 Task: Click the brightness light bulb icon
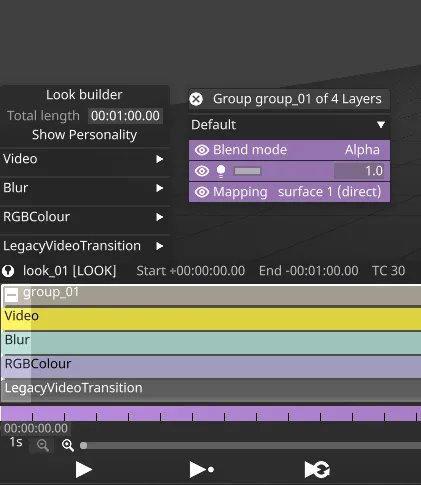point(221,171)
